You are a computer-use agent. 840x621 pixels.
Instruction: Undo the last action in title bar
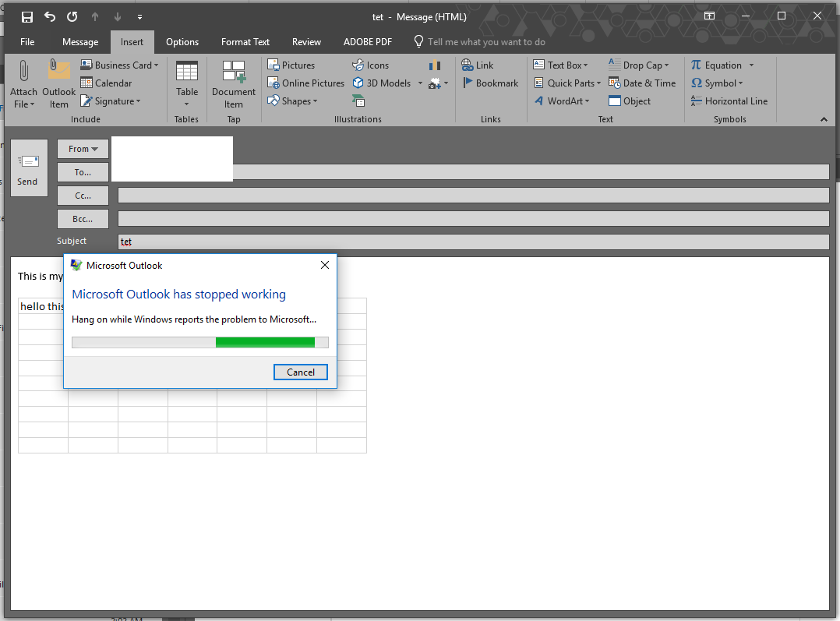click(x=50, y=17)
